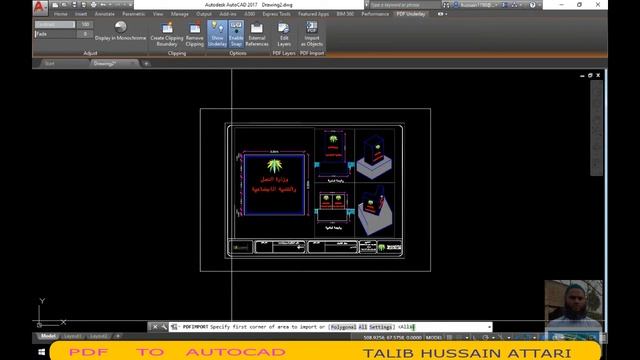Open the Featured Apps ribbon tab
Viewport: 640px width, 360px height.
(313, 14)
